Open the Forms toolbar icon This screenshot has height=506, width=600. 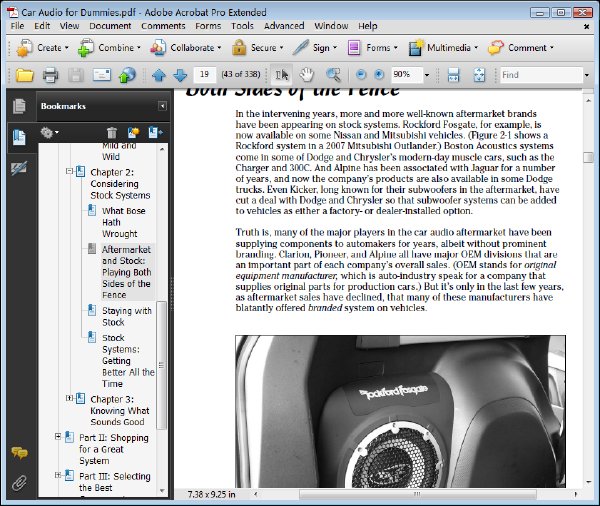[x=354, y=48]
